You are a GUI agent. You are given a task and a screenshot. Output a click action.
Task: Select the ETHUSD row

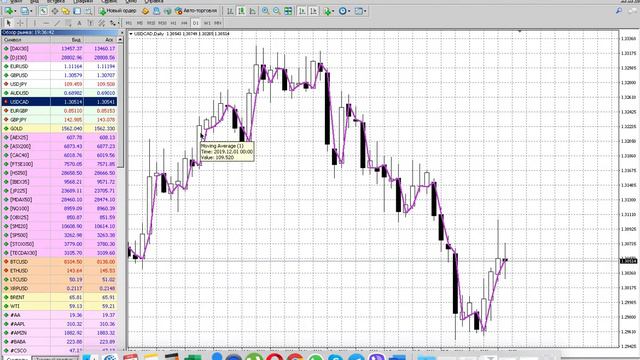click(x=59, y=271)
